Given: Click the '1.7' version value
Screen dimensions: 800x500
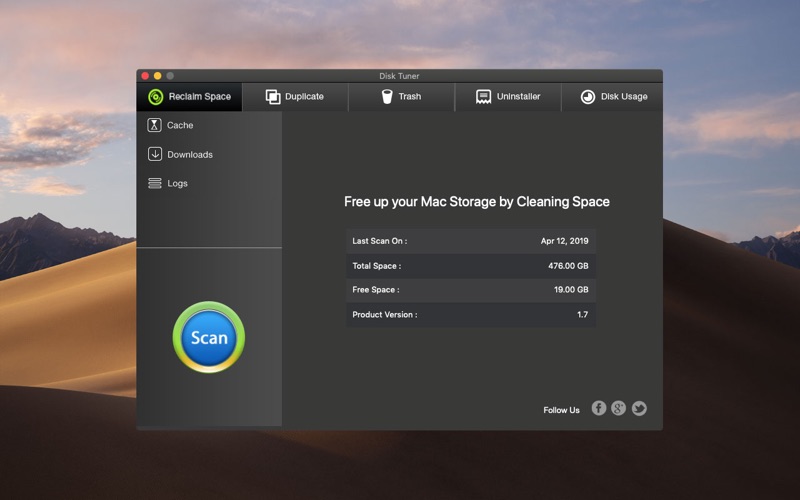Looking at the screenshot, I should pos(582,315).
